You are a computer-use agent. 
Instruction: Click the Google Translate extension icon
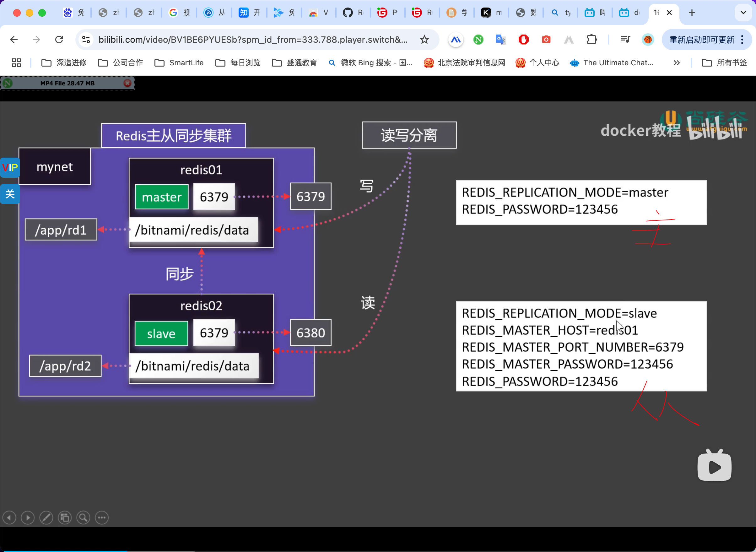(500, 40)
